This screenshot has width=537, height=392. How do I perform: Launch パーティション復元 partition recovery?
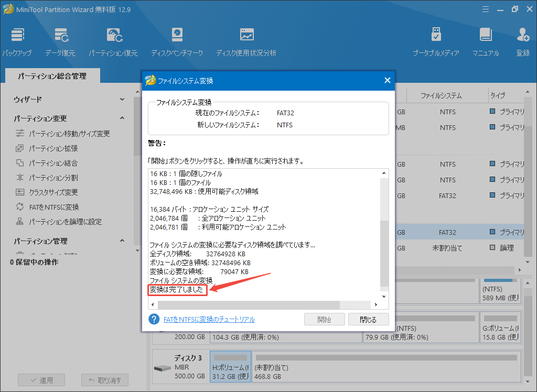pos(113,42)
